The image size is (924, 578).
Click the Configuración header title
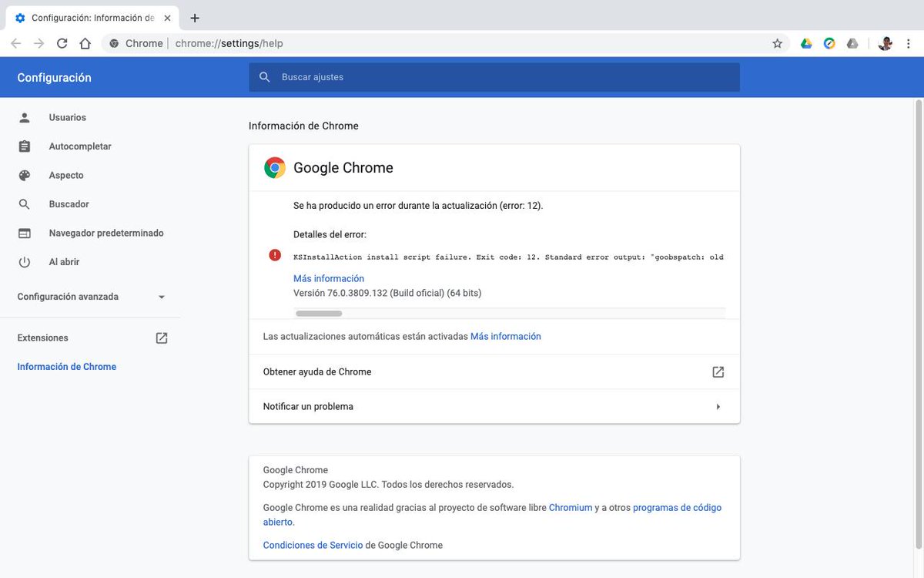pos(54,77)
